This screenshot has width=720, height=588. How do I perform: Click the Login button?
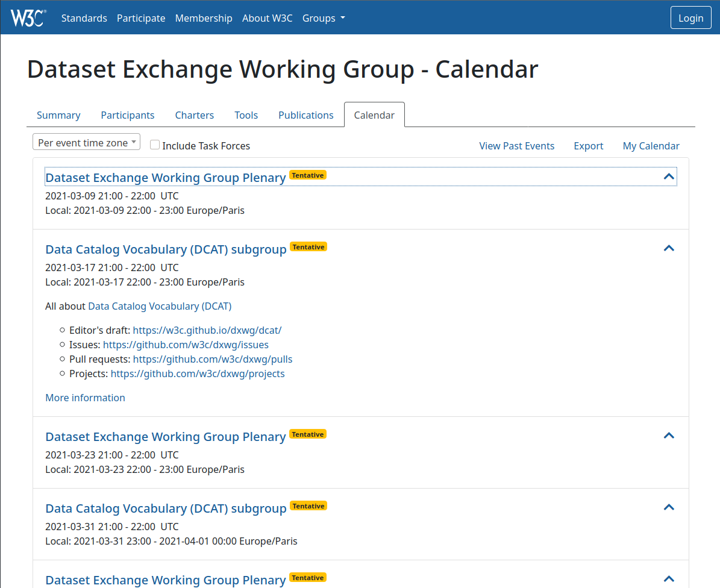[690, 18]
